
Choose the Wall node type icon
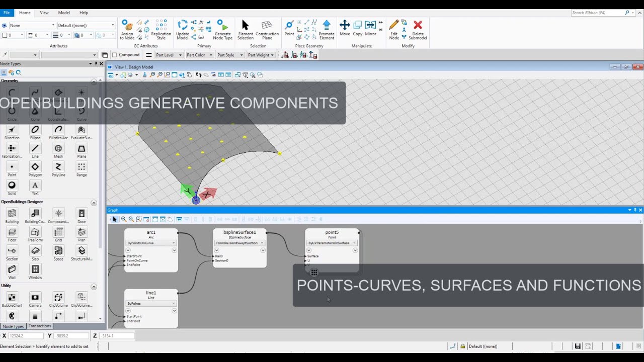12,269
